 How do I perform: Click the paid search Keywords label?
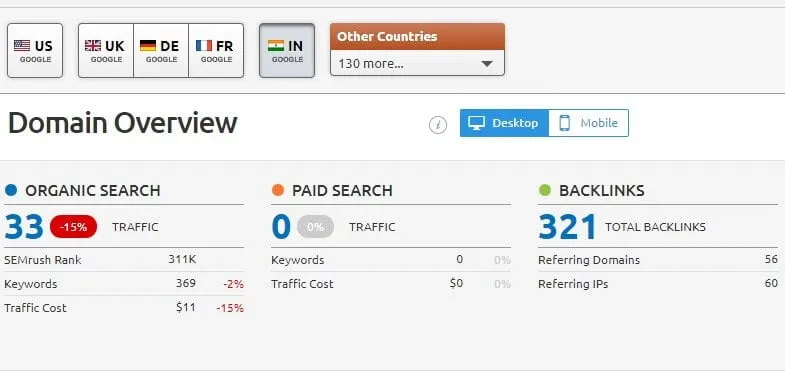297,260
